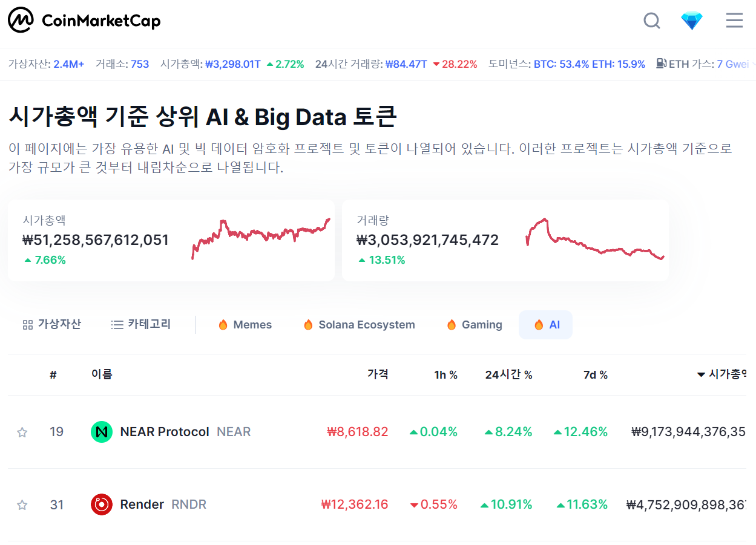Open the hamburger navigation menu
Image resolution: width=756 pixels, height=545 pixels.
pyautogui.click(x=734, y=20)
